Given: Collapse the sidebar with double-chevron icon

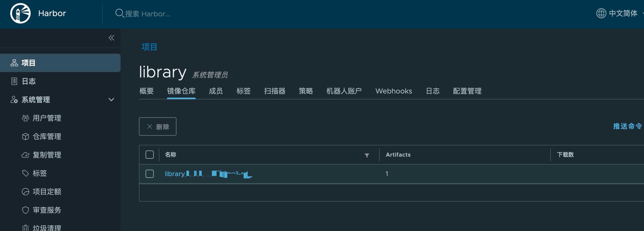Looking at the screenshot, I should (111, 38).
